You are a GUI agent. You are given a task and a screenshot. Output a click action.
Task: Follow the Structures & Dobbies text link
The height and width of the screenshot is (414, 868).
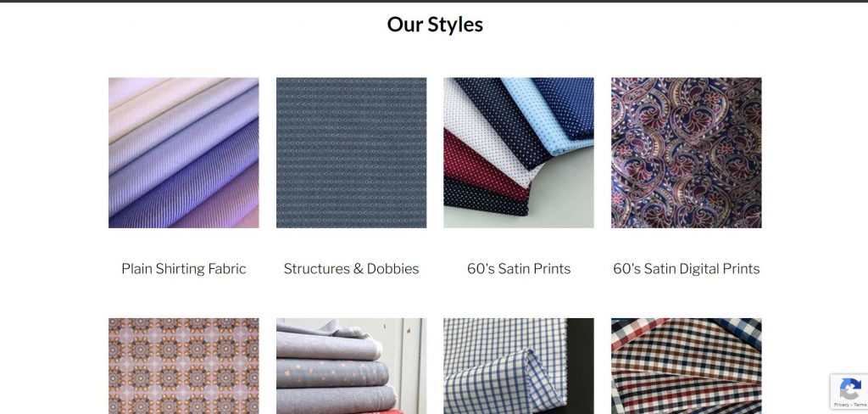click(x=352, y=269)
